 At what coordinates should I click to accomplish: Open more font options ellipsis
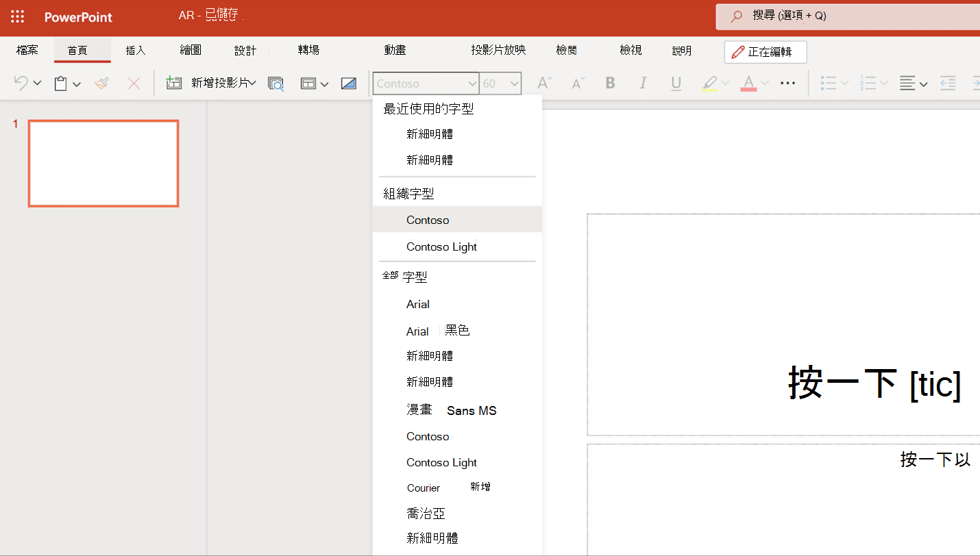788,84
